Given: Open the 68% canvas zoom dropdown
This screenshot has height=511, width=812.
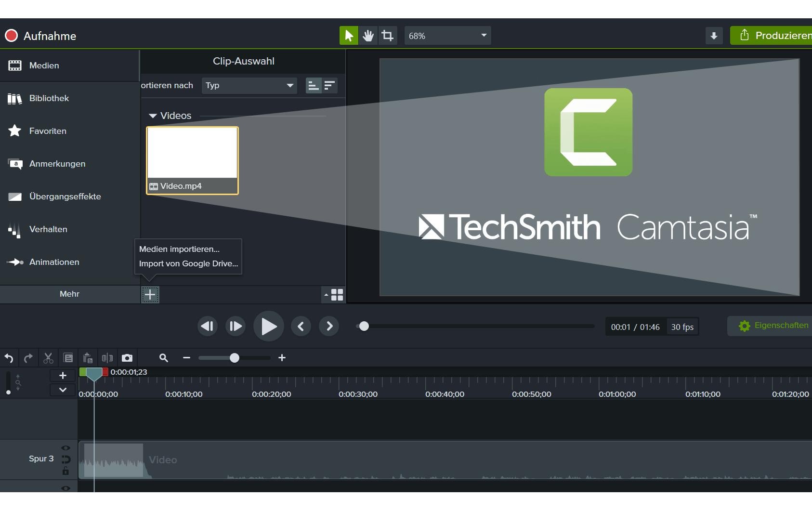Looking at the screenshot, I should 447,36.
